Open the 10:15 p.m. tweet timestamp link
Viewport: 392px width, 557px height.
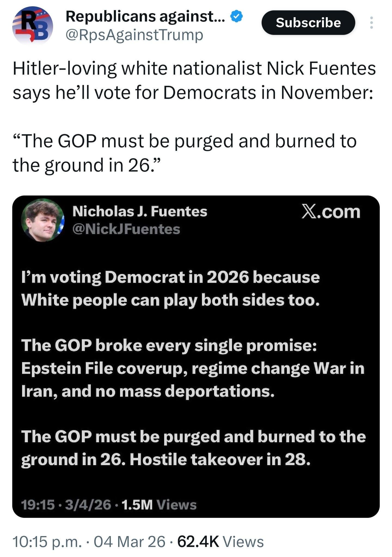click(47, 541)
